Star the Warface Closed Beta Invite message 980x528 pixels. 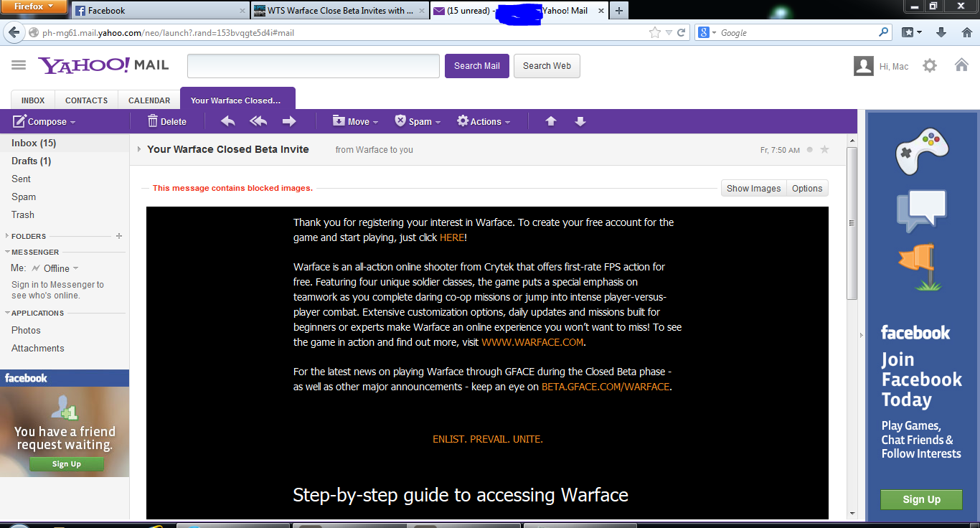pos(824,150)
